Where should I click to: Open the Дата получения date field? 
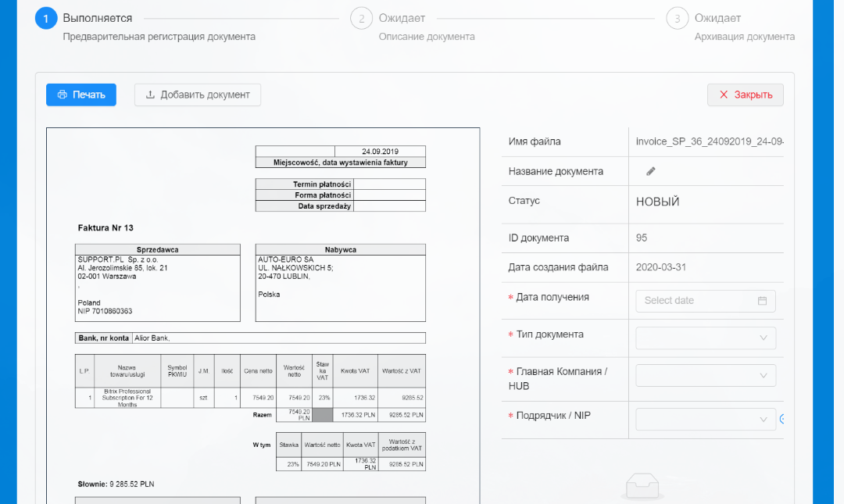point(706,301)
